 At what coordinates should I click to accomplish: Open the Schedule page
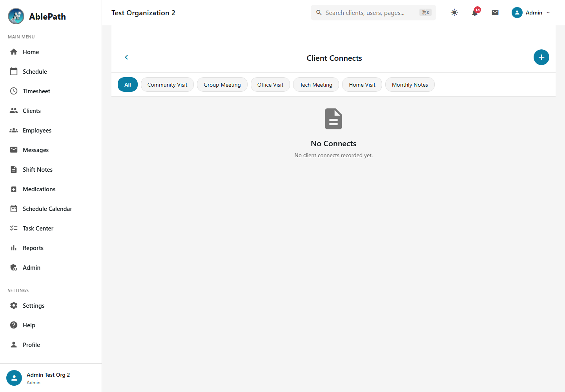tap(51, 71)
